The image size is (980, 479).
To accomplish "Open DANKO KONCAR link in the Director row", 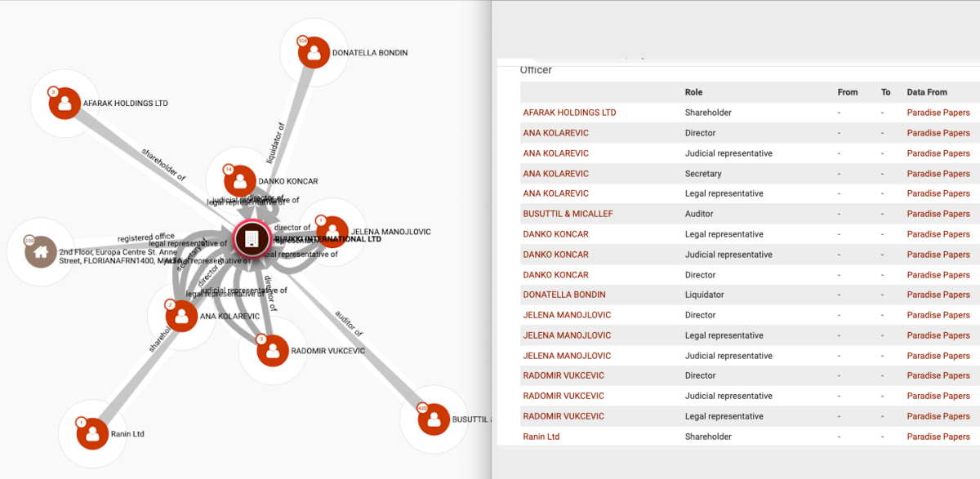I will click(x=555, y=275).
